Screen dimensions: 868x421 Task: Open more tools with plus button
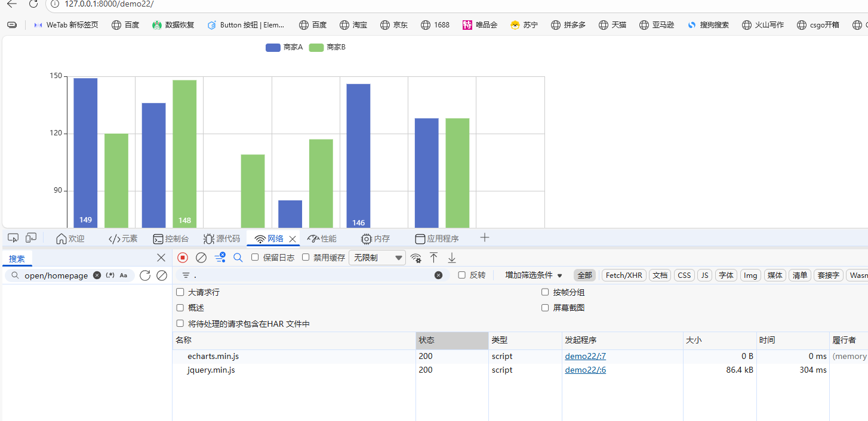[x=485, y=238]
